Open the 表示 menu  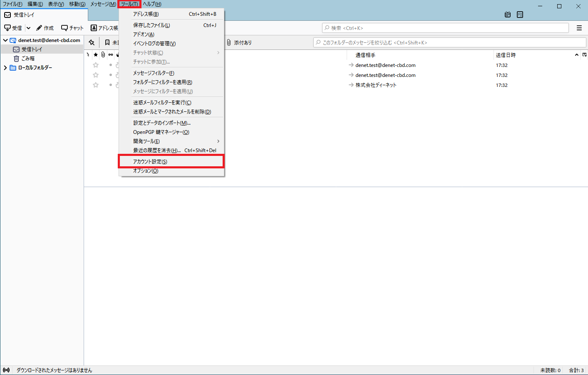[x=56, y=4]
